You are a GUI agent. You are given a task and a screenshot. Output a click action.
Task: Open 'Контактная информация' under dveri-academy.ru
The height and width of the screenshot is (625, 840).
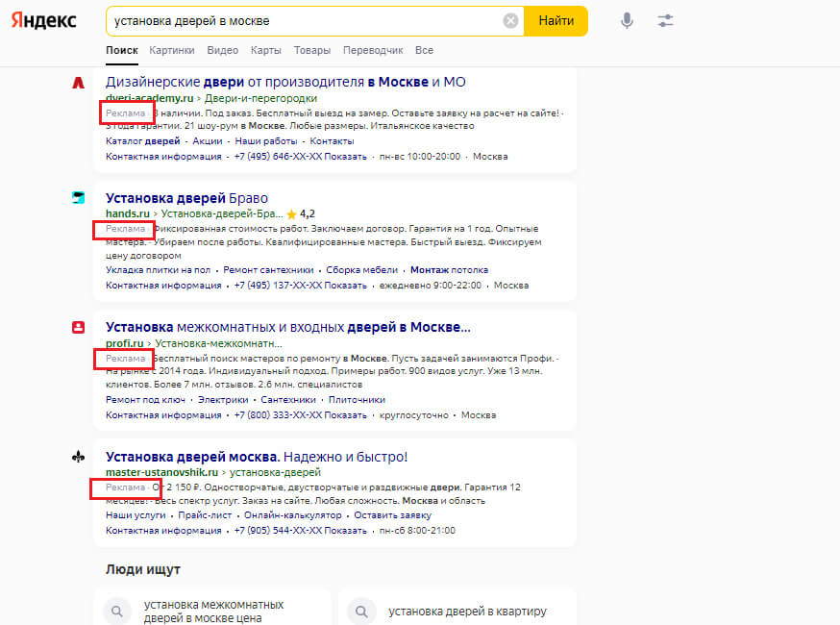[x=163, y=157]
